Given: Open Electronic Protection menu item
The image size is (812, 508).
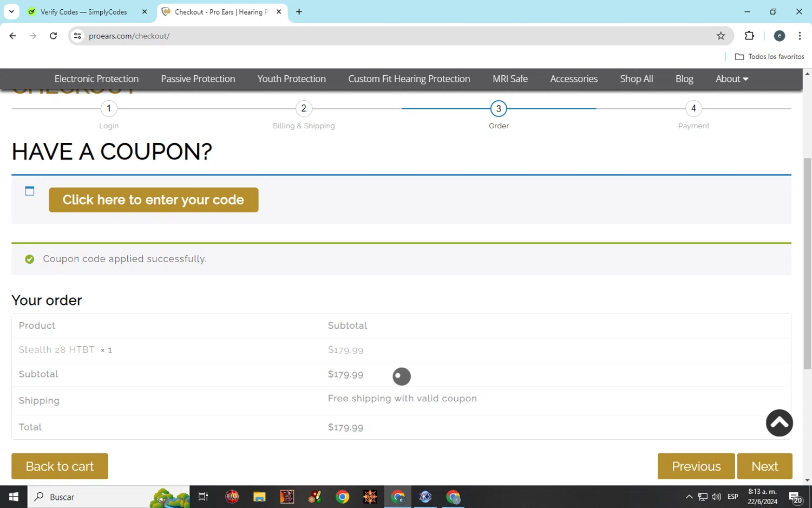Looking at the screenshot, I should [96, 79].
